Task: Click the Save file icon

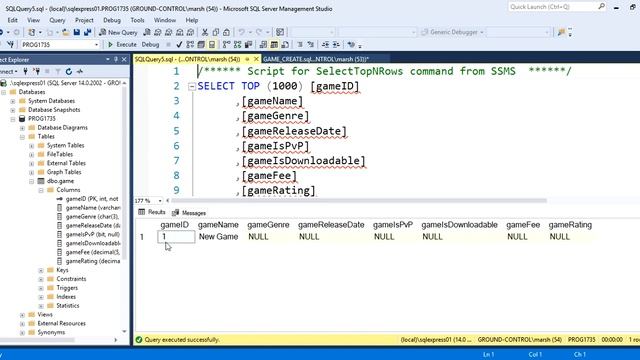Action: click(77, 32)
